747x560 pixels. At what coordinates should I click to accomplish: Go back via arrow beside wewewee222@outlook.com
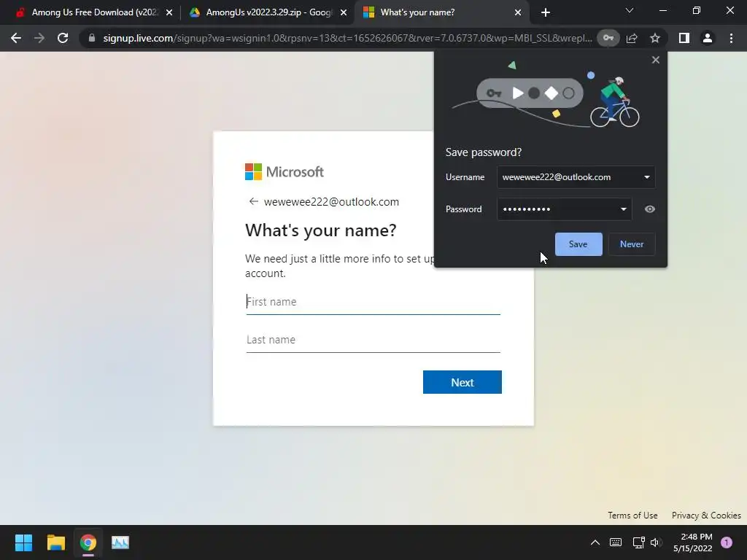pos(253,201)
